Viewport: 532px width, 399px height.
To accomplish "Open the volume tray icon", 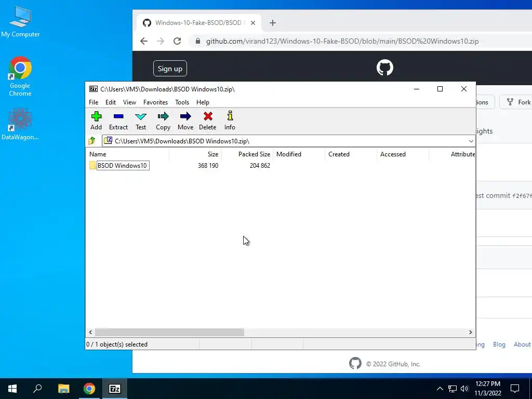I will point(464,389).
